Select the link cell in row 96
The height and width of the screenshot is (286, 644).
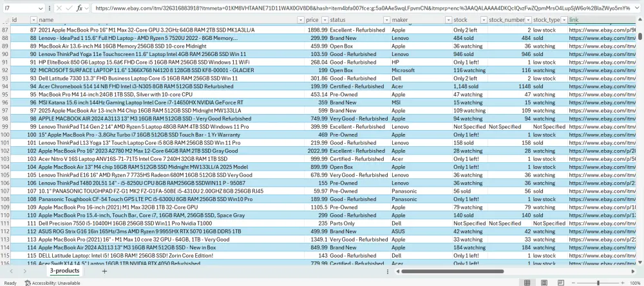pos(602,102)
